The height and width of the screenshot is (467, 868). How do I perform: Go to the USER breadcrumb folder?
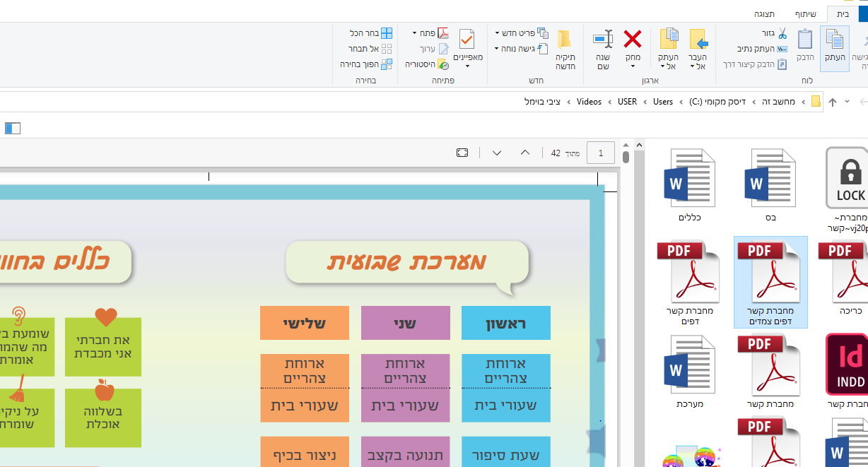tap(628, 102)
